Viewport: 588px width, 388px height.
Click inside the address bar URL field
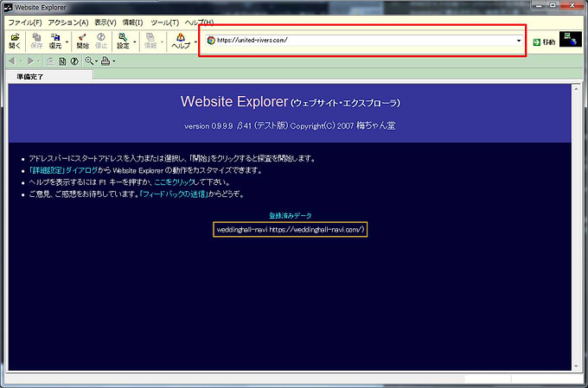[x=364, y=41]
